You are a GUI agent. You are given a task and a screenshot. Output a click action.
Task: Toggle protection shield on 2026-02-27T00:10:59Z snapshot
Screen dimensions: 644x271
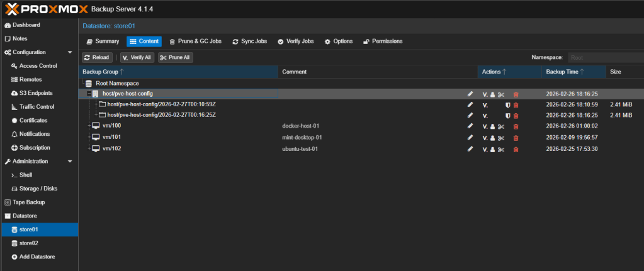[508, 105]
